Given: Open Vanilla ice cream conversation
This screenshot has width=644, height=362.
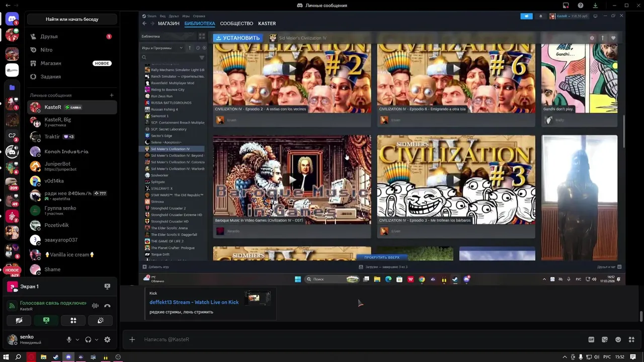Looking at the screenshot, I should click(x=72, y=254).
